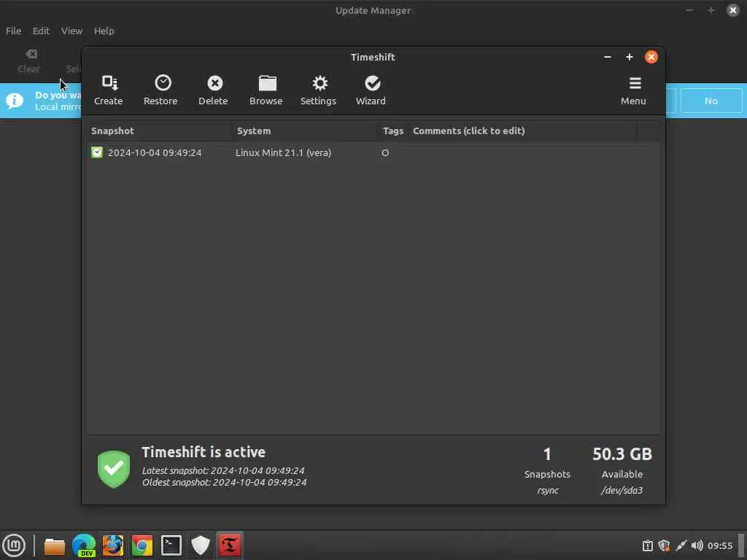
Task: Click the green shield status icon
Action: (114, 469)
